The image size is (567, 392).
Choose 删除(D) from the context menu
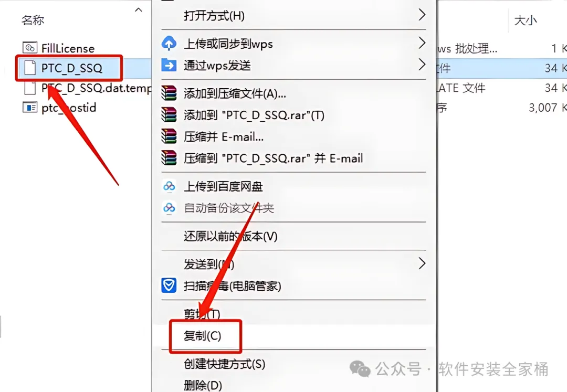pyautogui.click(x=203, y=385)
